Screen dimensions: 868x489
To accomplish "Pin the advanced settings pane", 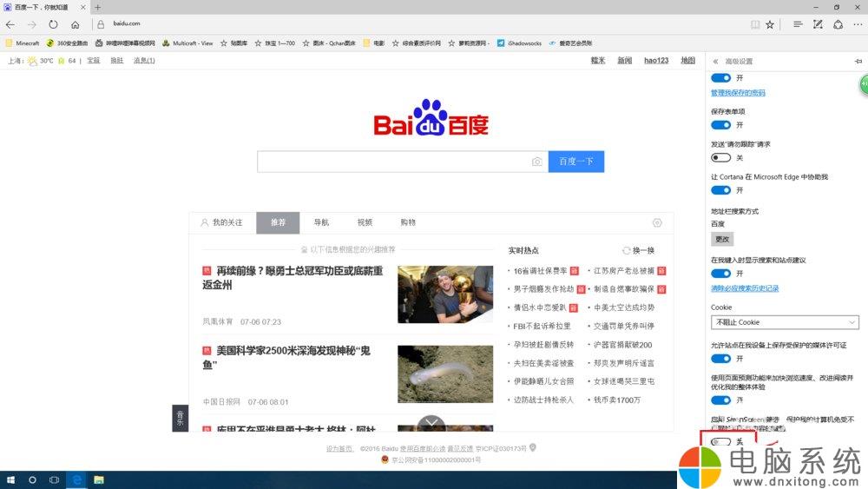I will 858,62.
